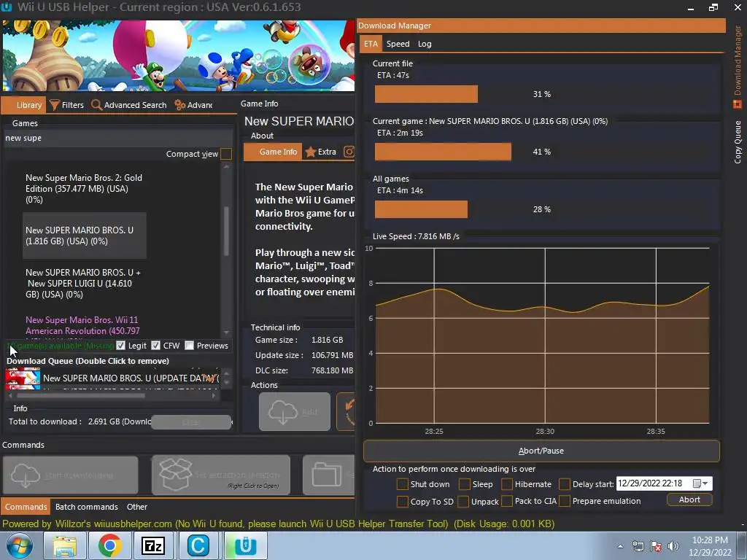
Task: Click the Instagram-style icon beside Extra
Action: (x=349, y=152)
